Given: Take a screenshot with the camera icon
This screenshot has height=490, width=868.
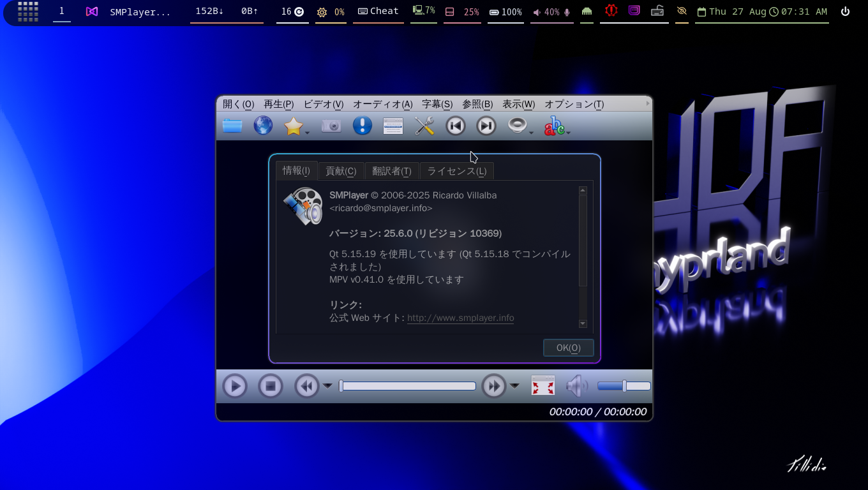Looking at the screenshot, I should [x=331, y=126].
